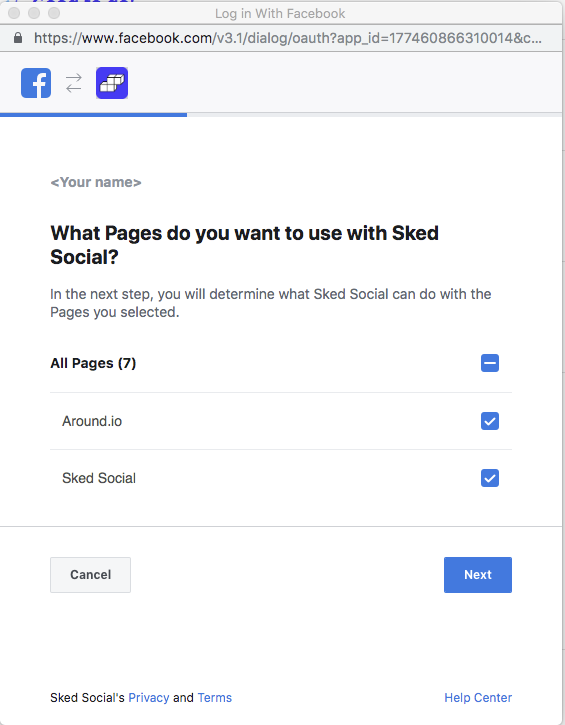Viewport: 565px width, 725px height.
Task: Toggle the All Pages (7) checkbox
Action: point(490,363)
